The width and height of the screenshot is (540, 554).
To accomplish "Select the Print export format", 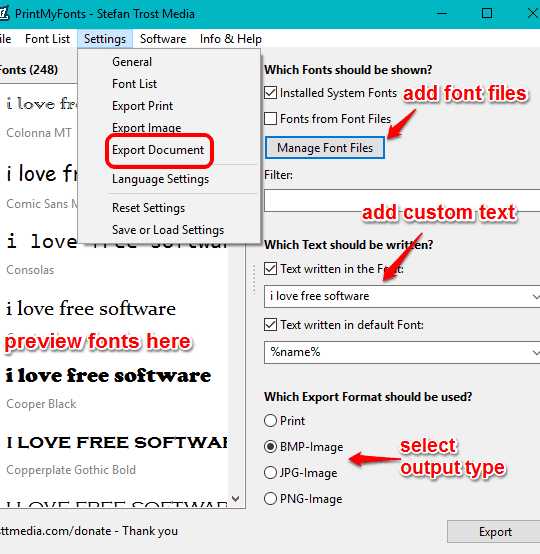I will (270, 420).
